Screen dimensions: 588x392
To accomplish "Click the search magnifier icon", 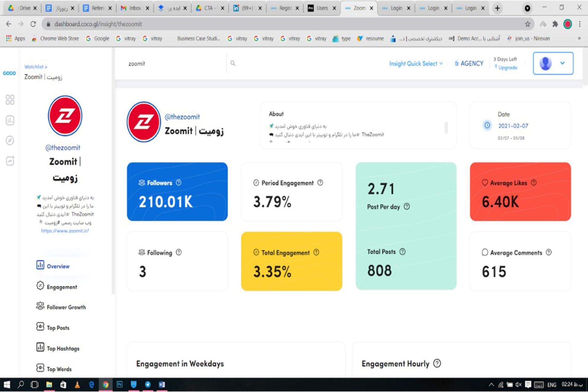I will click(233, 63).
